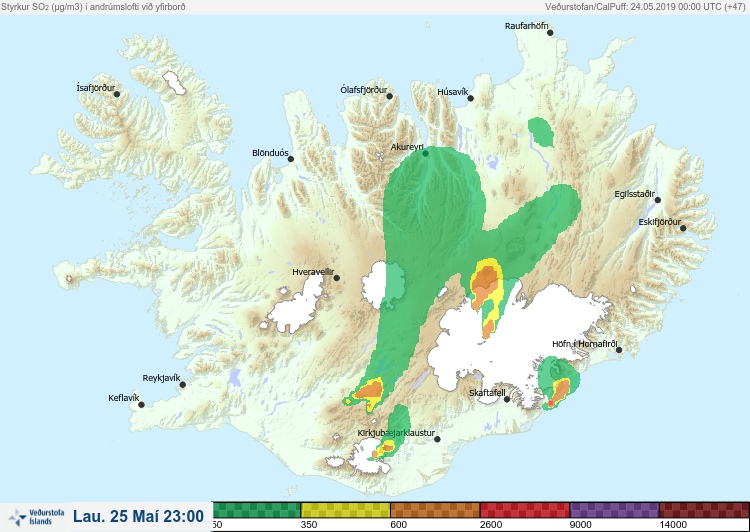
Task: Click the 'Egilsstaðir' map label
Action: [634, 194]
